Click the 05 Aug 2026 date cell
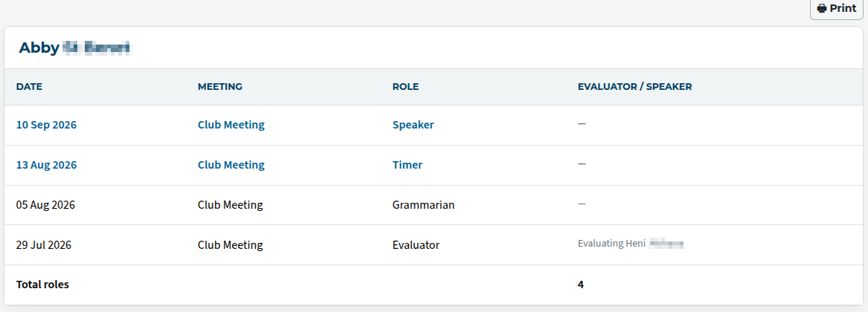 pyautogui.click(x=45, y=205)
